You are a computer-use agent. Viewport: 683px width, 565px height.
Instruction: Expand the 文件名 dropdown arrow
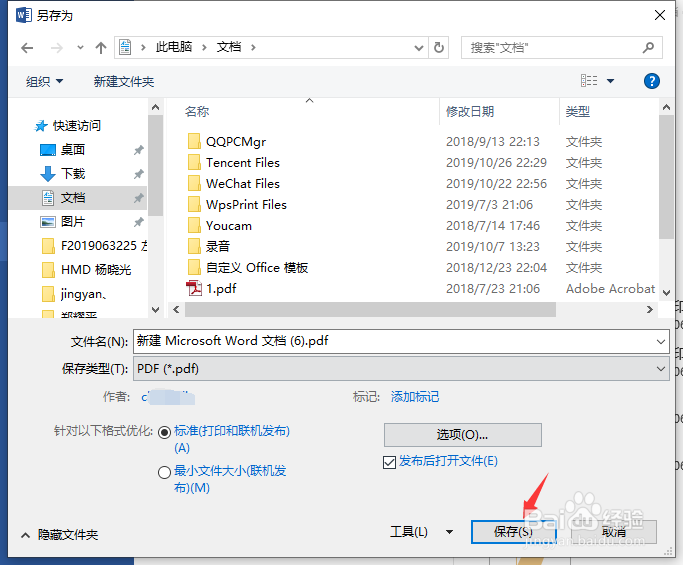click(x=661, y=342)
